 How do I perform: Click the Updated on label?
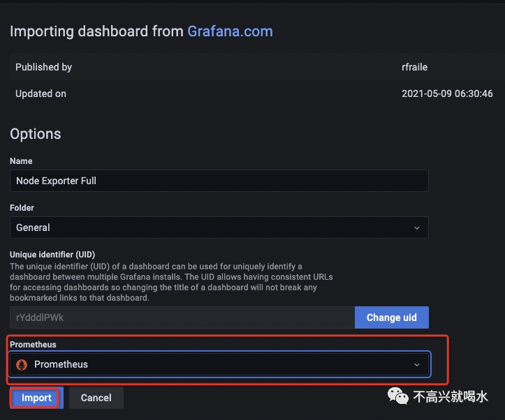pos(41,93)
